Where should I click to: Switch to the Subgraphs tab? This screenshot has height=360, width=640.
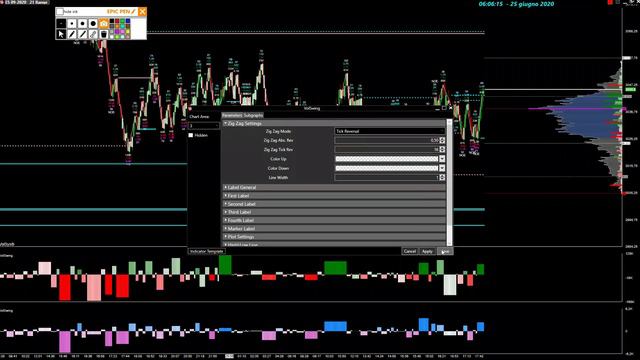(253, 116)
